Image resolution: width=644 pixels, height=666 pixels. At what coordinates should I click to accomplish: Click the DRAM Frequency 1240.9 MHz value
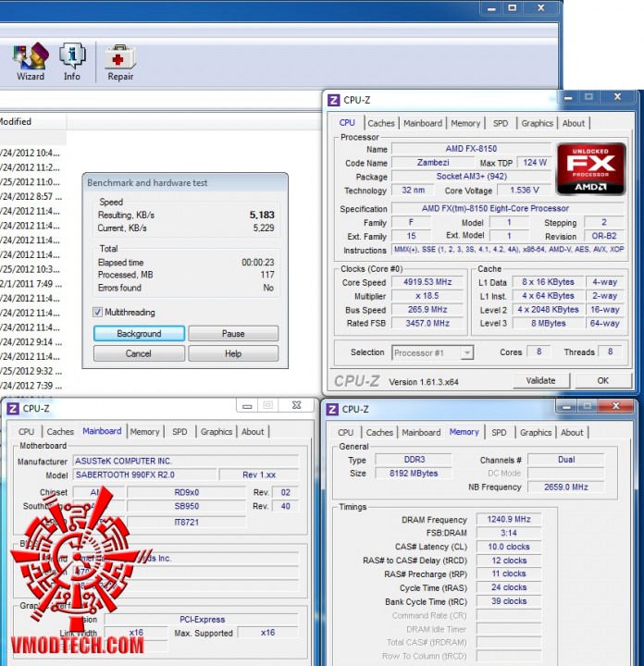509,519
